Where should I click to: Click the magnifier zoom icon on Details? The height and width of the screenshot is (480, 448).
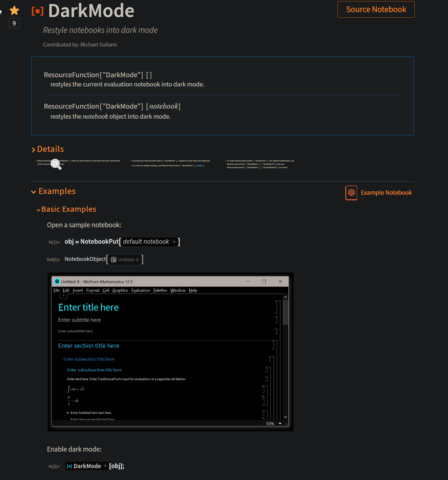pyautogui.click(x=56, y=164)
